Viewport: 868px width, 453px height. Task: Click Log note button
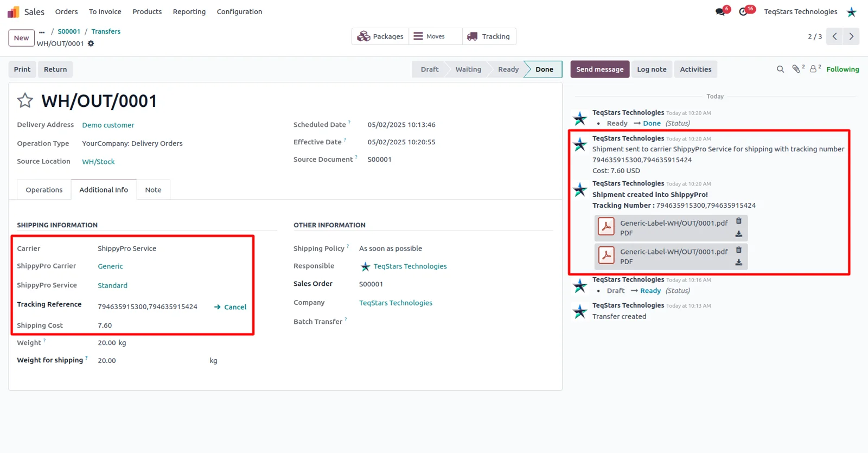(x=652, y=69)
